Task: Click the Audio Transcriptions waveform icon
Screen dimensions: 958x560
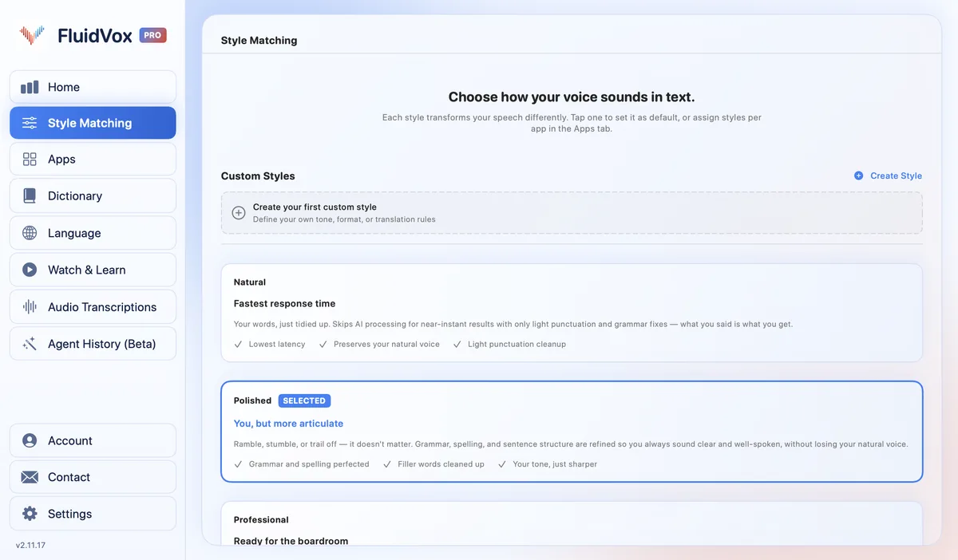Action: [30, 307]
